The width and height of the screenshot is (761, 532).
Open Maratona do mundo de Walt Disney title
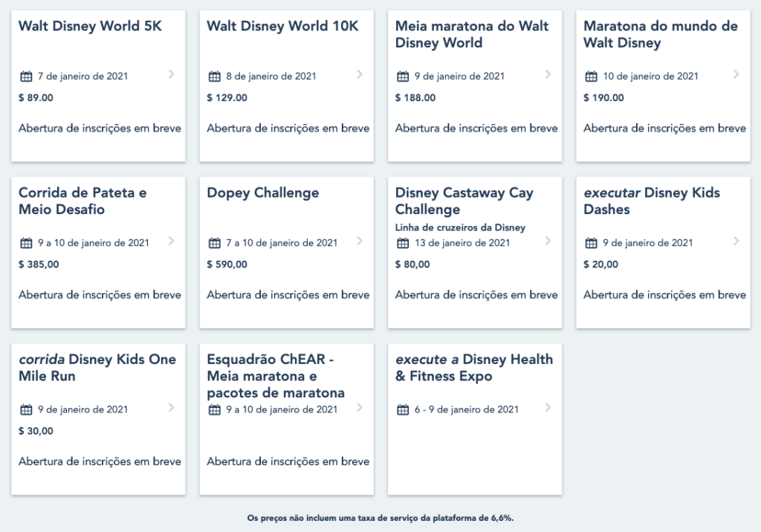click(x=661, y=34)
